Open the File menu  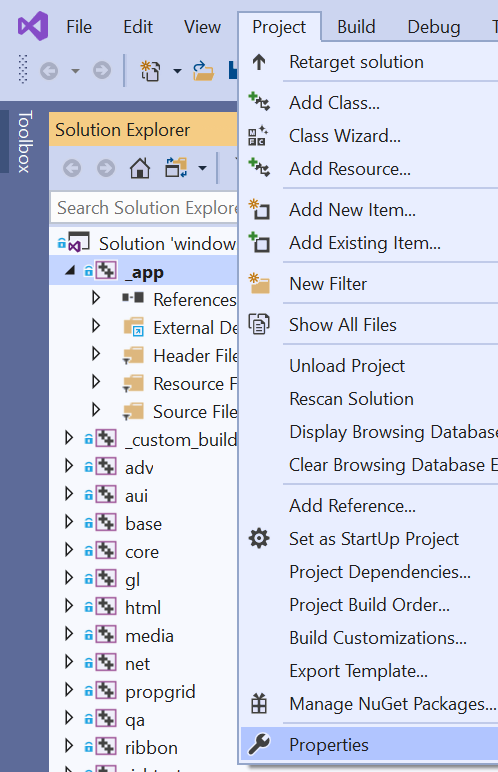tap(79, 27)
